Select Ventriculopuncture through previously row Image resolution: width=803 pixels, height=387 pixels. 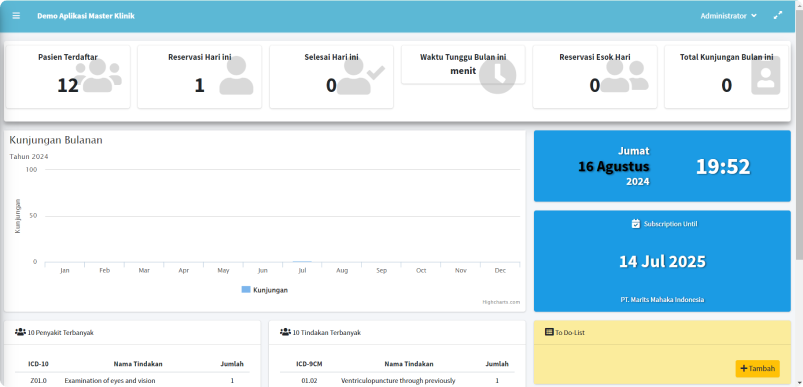click(398, 380)
